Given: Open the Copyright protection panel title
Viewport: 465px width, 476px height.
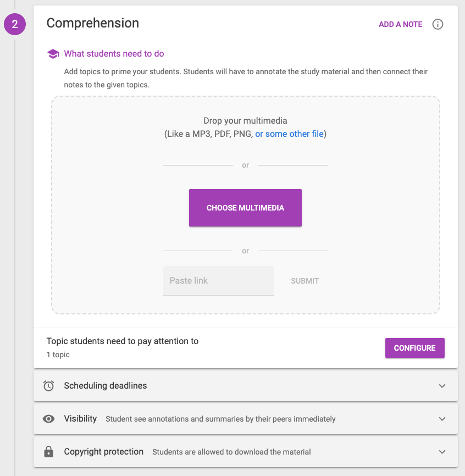Looking at the screenshot, I should click(x=103, y=452).
